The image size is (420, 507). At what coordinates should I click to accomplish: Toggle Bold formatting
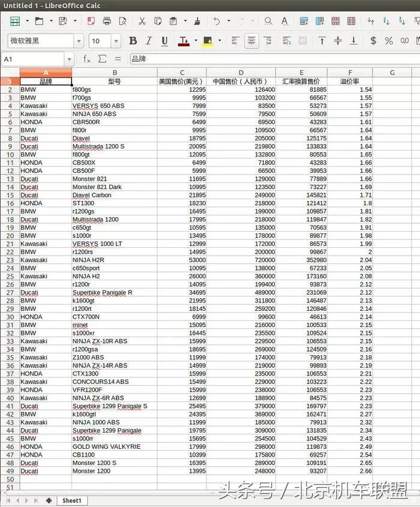[x=133, y=41]
